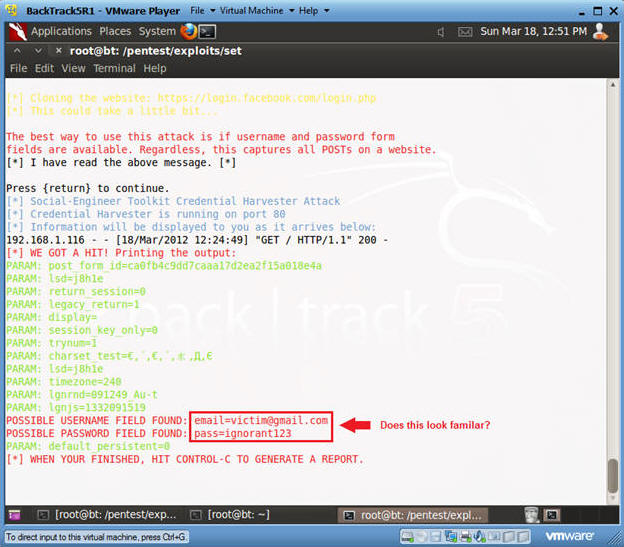Open the Places menu
Viewport: 624px width, 547px height.
115,31
